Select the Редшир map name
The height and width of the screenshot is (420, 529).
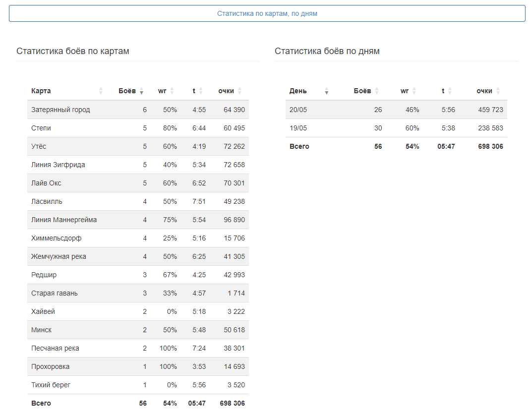[x=44, y=275]
